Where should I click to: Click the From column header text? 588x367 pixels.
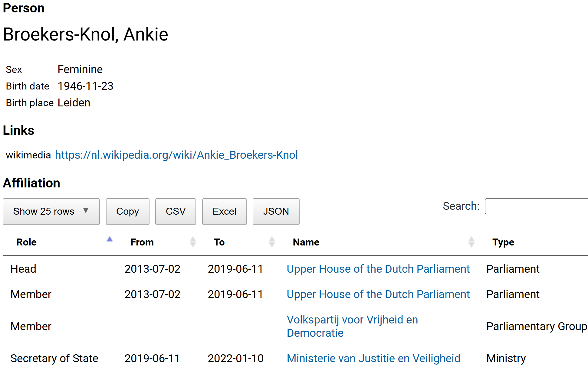142,242
